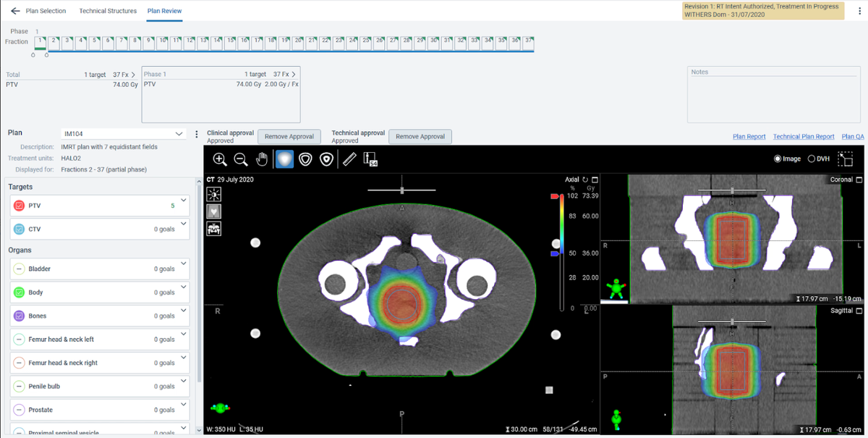The image size is (868, 438).
Task: Expand Femur head & neck left row
Action: click(184, 333)
